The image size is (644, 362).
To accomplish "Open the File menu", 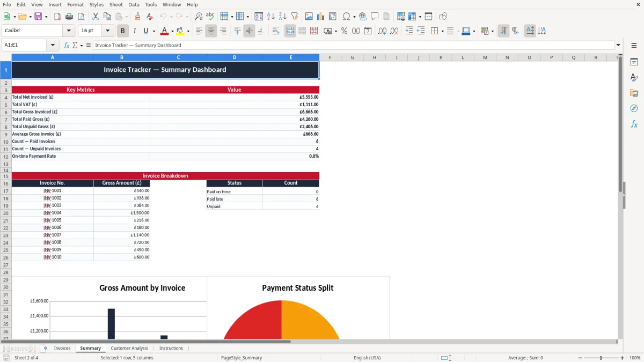I will (x=6, y=4).
